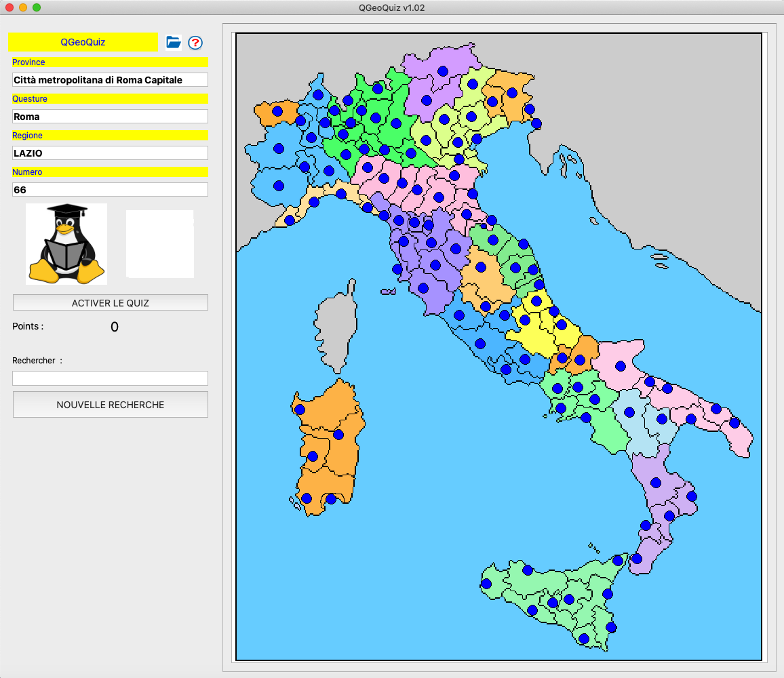Click the blank white image placeholder beside the penguin
The width and height of the screenshot is (784, 678).
160,244
